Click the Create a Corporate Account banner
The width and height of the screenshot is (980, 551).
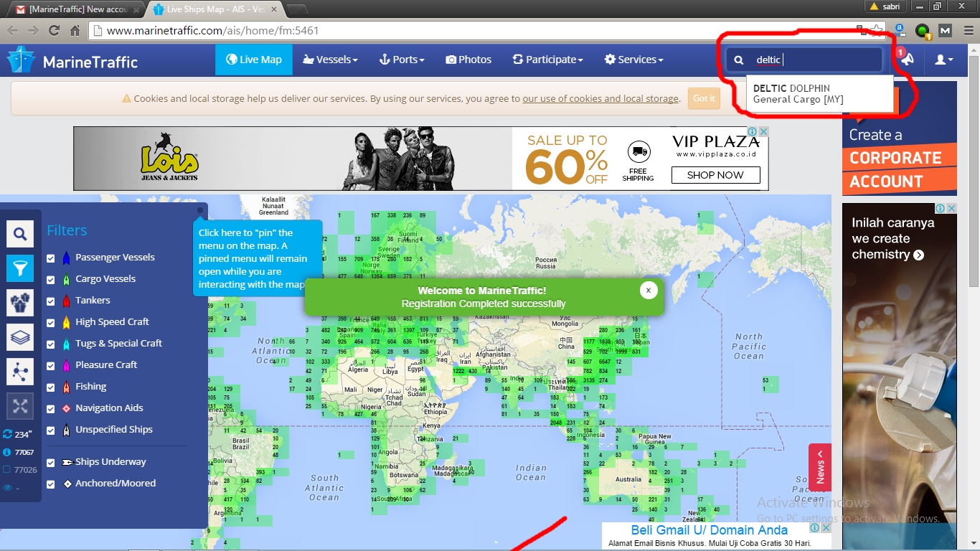[x=900, y=138]
